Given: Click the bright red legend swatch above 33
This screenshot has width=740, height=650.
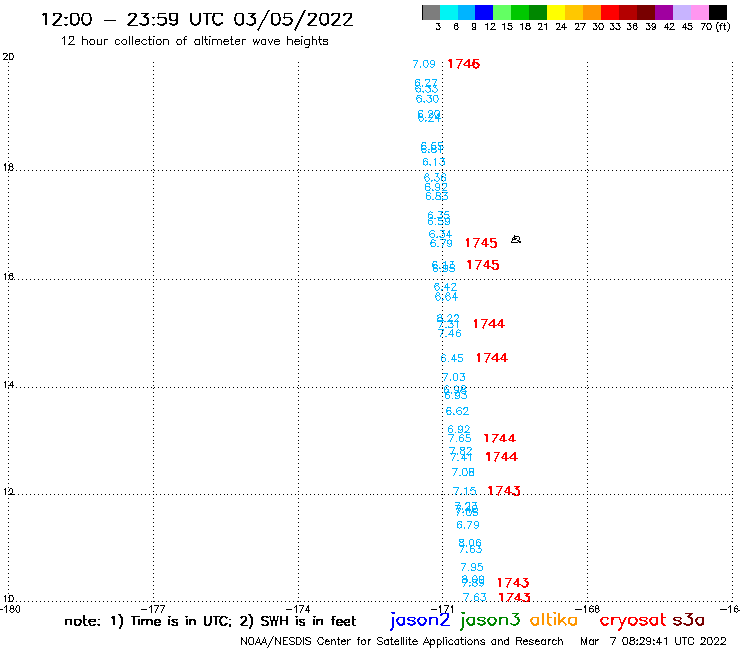Looking at the screenshot, I should coord(610,12).
